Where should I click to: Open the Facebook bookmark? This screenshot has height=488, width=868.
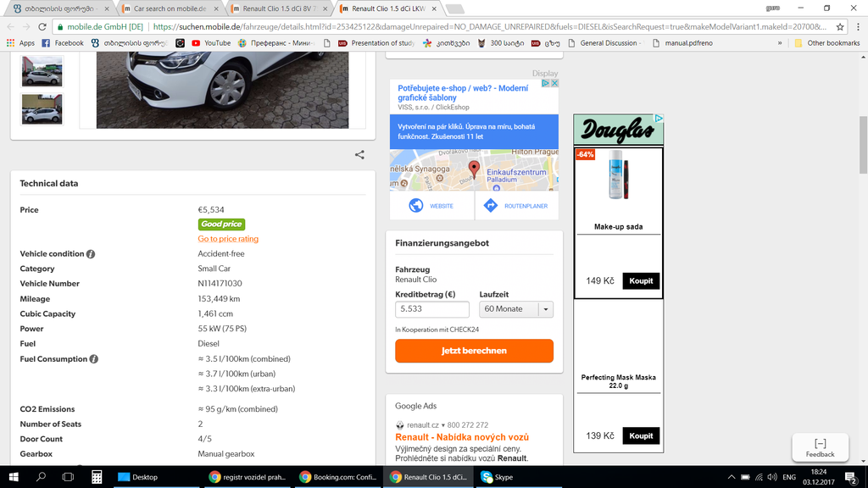pos(63,43)
